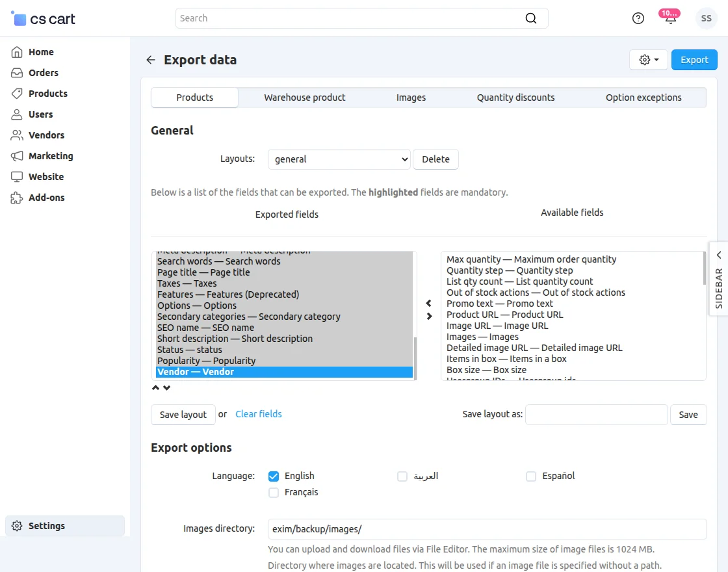Enable the Español language checkbox
The height and width of the screenshot is (572, 728).
pyautogui.click(x=531, y=476)
